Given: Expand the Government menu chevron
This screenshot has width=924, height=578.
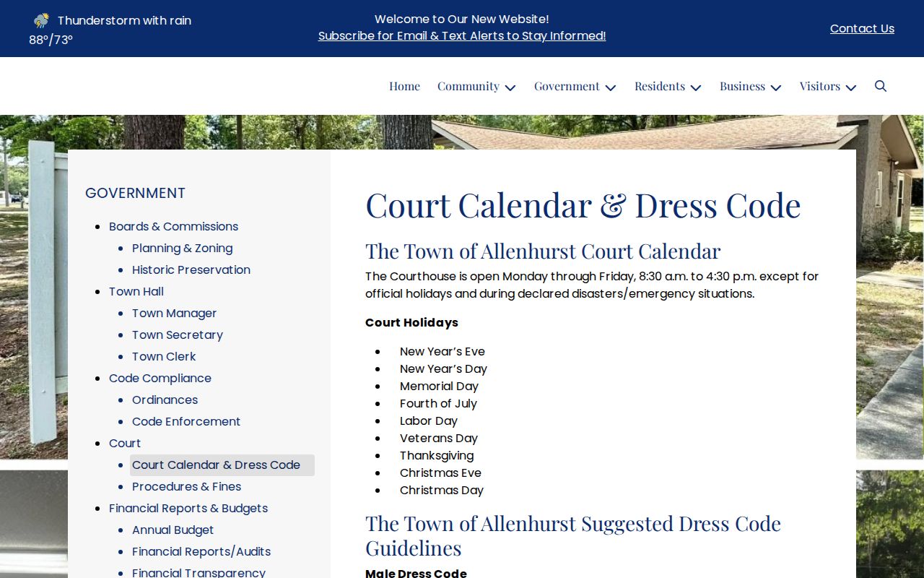Looking at the screenshot, I should coord(611,87).
